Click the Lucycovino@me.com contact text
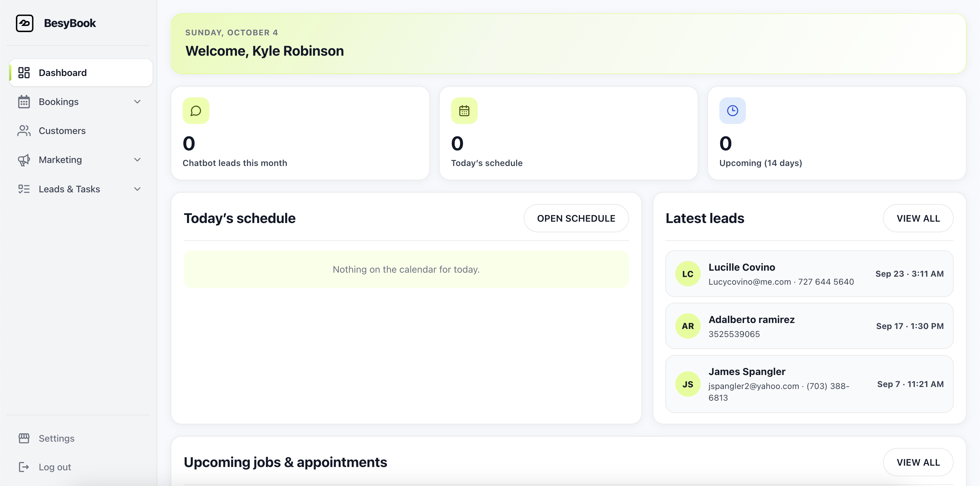The image size is (980, 486). click(749, 282)
